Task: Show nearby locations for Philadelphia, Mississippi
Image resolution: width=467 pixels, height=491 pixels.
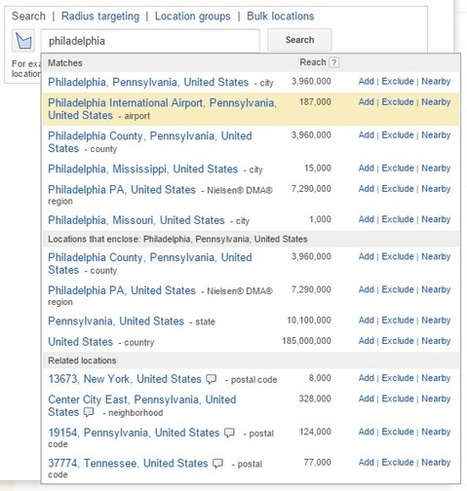Action: coord(436,168)
